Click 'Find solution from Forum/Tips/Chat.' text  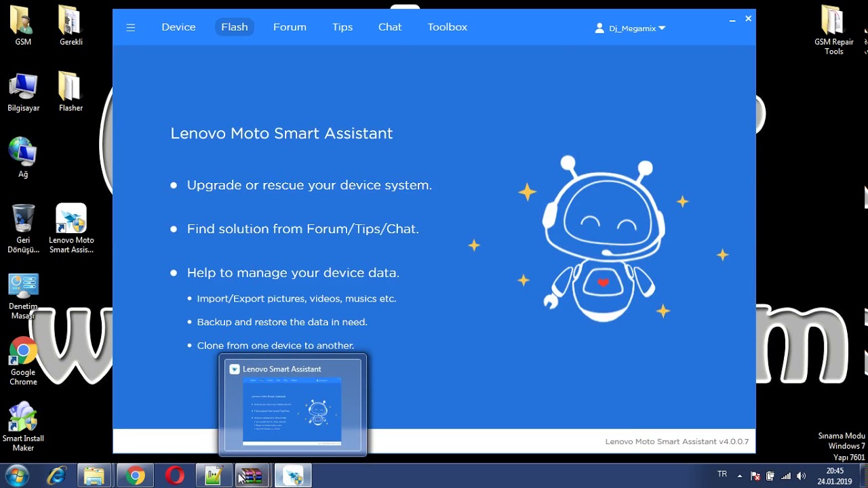click(x=303, y=229)
